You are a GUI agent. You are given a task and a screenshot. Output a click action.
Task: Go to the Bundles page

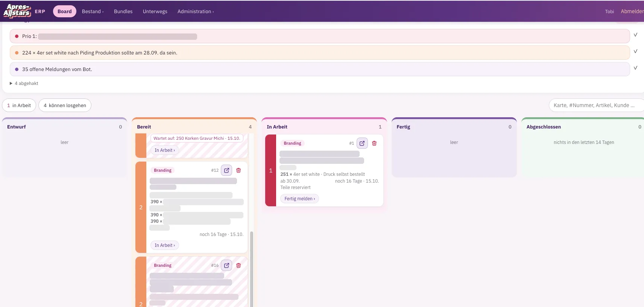point(123,11)
